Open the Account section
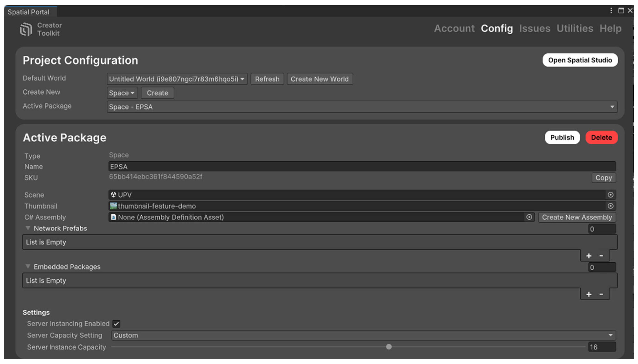 [x=454, y=28]
